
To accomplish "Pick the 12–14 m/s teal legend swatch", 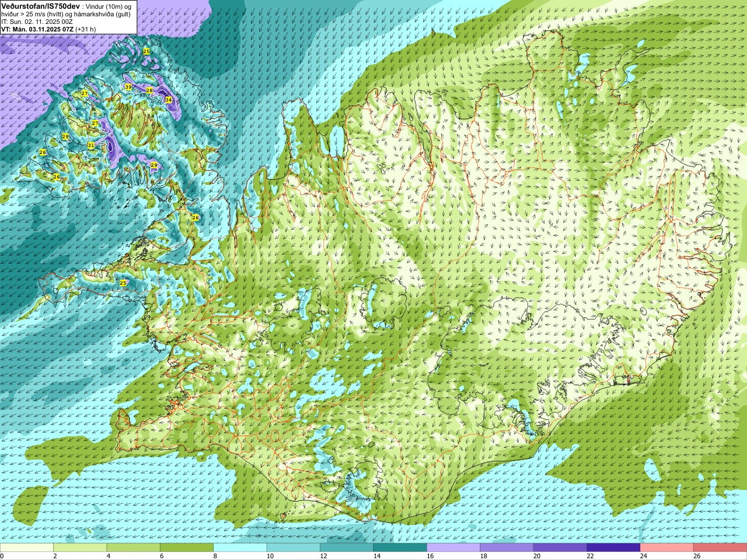I will coord(347,547).
